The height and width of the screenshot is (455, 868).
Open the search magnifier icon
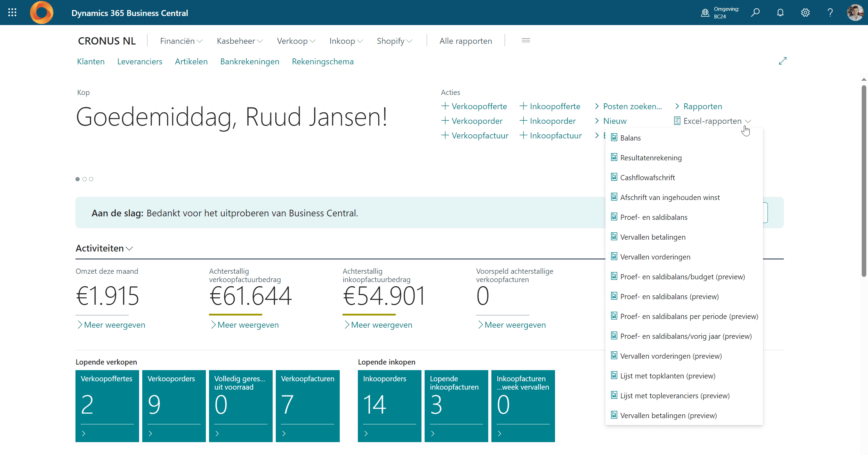(x=755, y=13)
